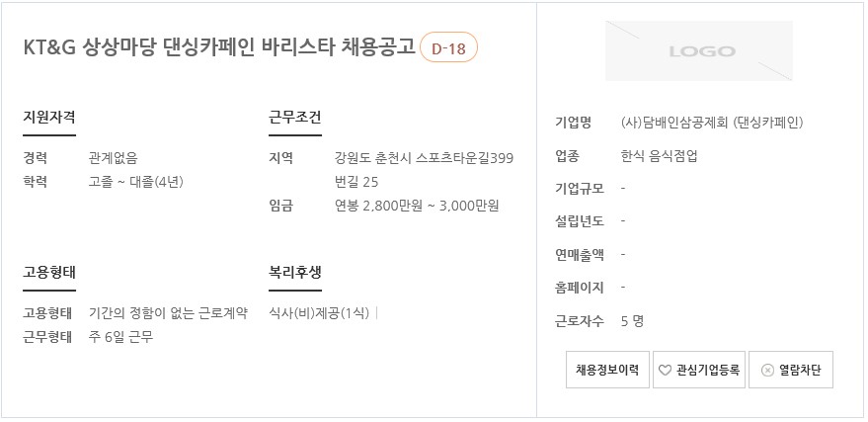Click the 주 6일 근무 work type text
This screenshot has width=868, height=422.
click(121, 337)
